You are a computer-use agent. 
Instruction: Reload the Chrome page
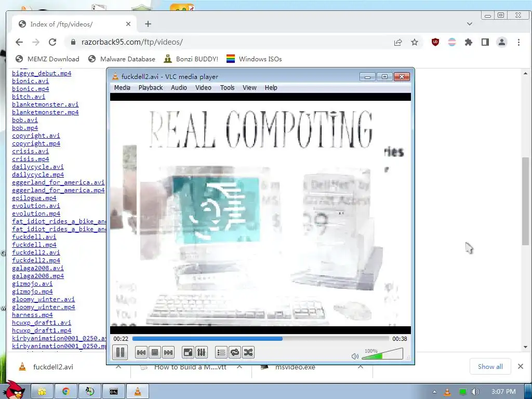[x=52, y=42]
